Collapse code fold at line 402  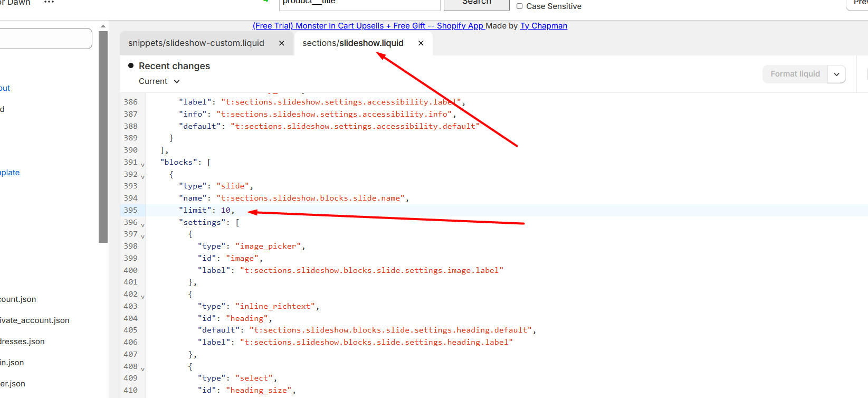click(142, 297)
